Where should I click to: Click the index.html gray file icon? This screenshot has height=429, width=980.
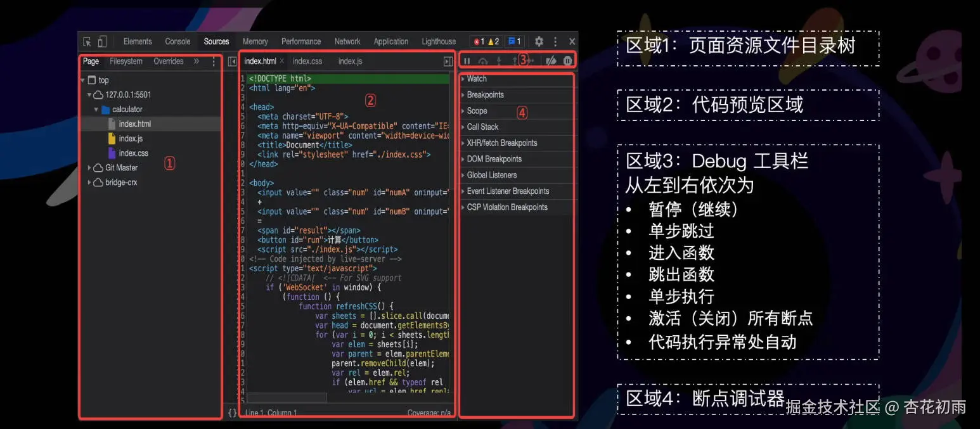tap(112, 124)
